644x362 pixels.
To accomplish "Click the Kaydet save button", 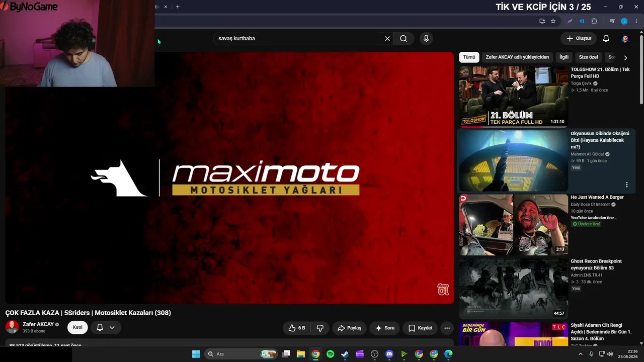I will point(420,328).
